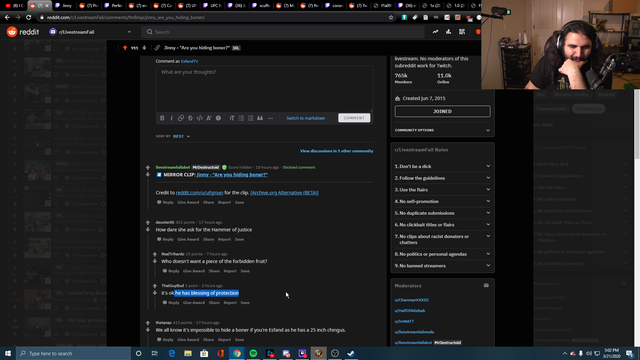This screenshot has width=640, height=360.
Task: Upvote thetanaz's comment about Esfand
Action: [x=148, y=323]
